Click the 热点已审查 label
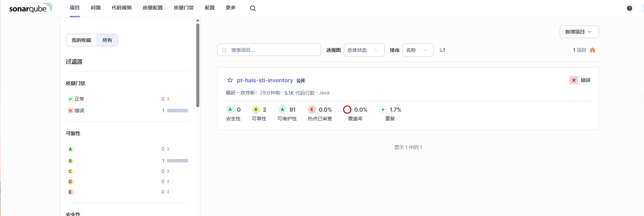 [x=320, y=119]
